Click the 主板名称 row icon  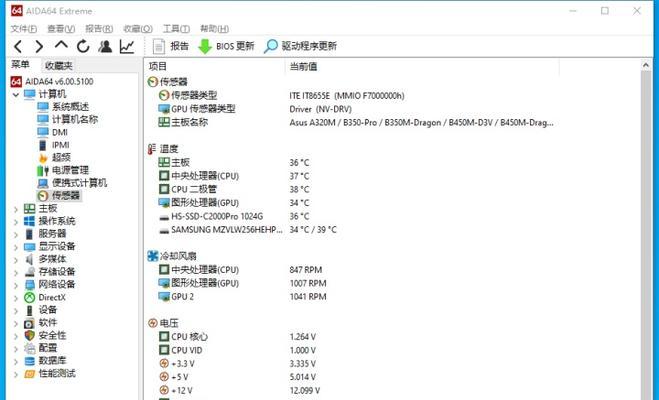pos(163,122)
